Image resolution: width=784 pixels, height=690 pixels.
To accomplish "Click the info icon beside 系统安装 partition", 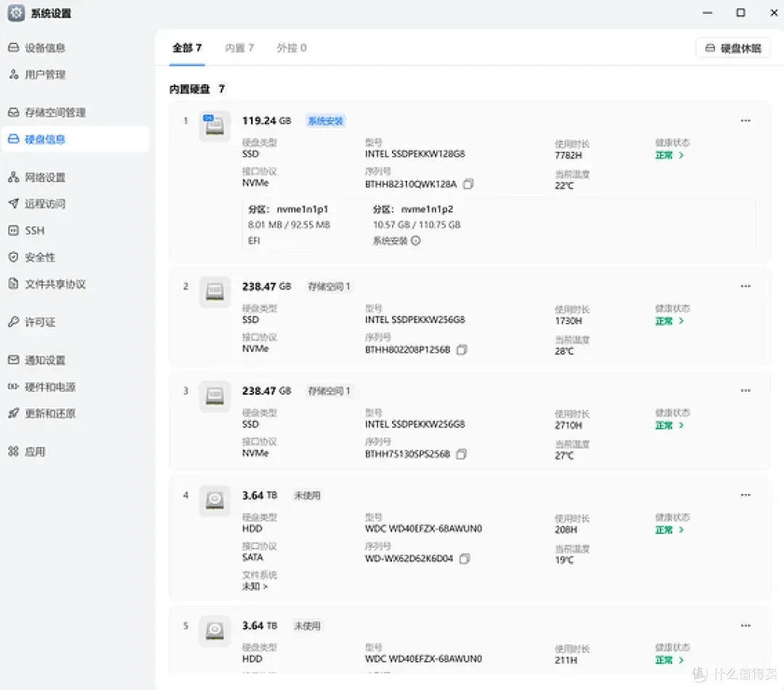I will 416,241.
